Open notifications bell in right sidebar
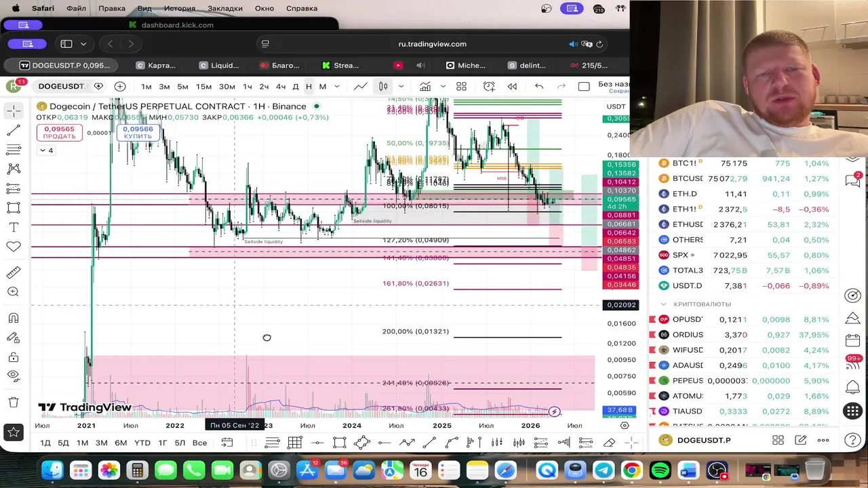The width and height of the screenshot is (868, 488). (852, 388)
